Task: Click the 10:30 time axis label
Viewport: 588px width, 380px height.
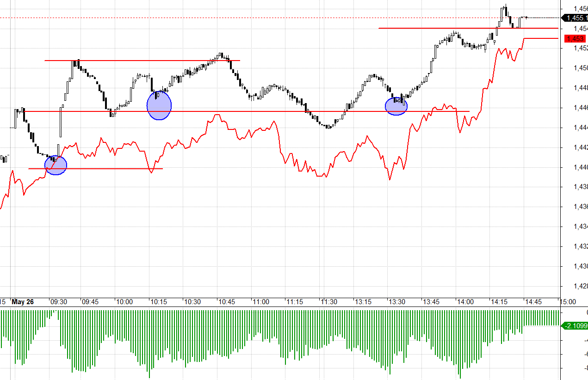Action: point(192,302)
